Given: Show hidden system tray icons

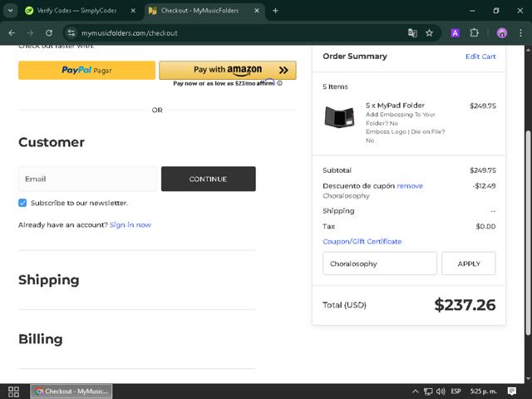Looking at the screenshot, I should point(416,392).
